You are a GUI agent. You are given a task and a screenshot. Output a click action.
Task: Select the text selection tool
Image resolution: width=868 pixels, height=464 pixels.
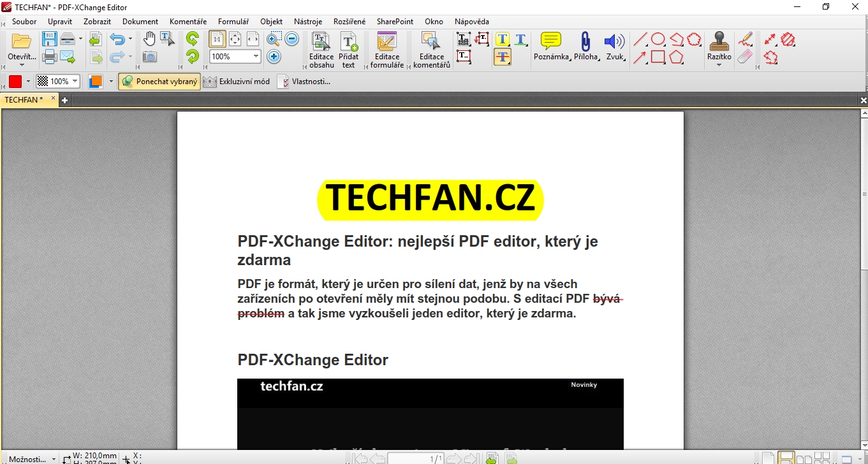click(167, 39)
